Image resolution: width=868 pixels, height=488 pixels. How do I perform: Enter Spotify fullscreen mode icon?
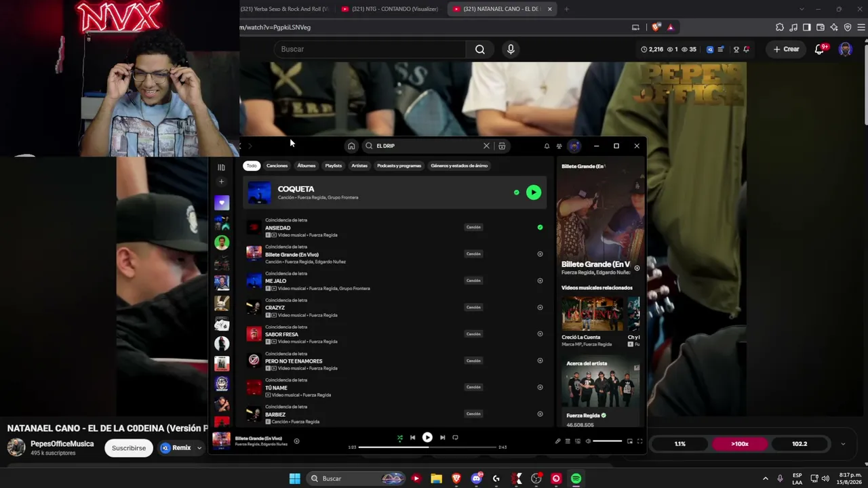(639, 441)
